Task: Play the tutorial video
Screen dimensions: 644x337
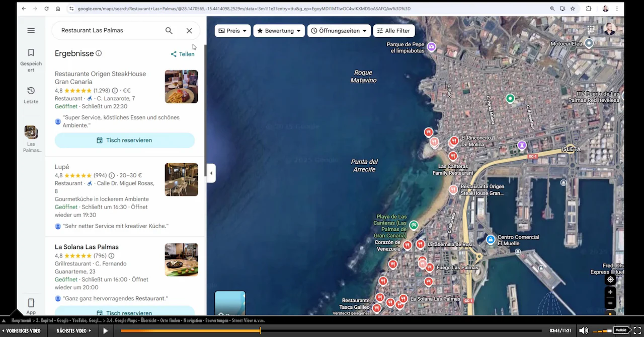Action: [x=106, y=331]
